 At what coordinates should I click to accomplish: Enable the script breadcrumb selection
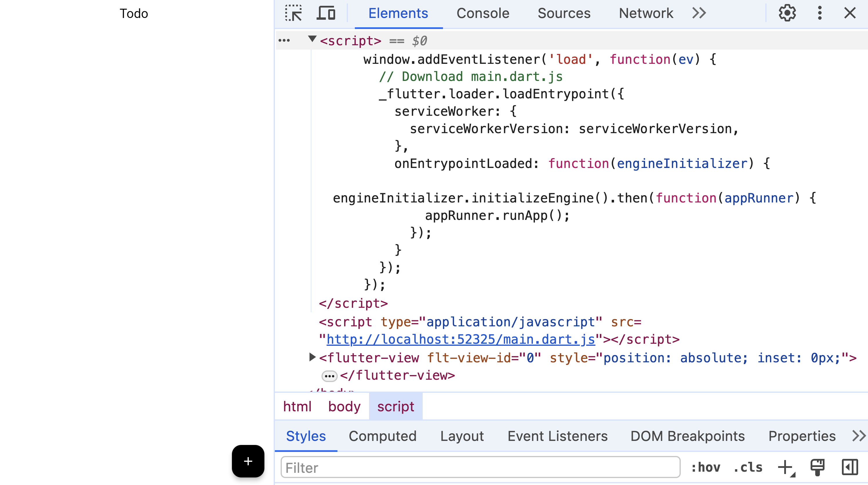pyautogui.click(x=396, y=406)
